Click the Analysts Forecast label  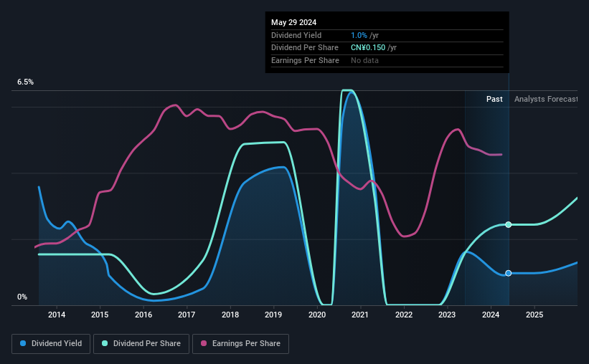(x=546, y=99)
